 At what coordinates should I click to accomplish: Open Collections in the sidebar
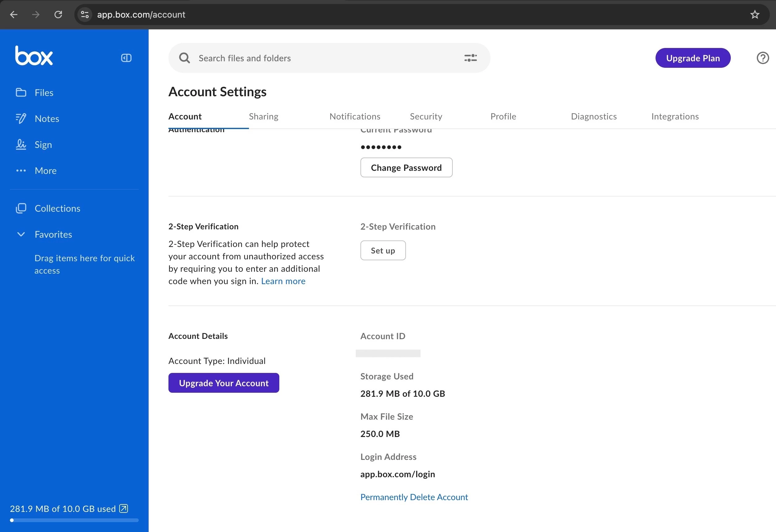tap(57, 208)
